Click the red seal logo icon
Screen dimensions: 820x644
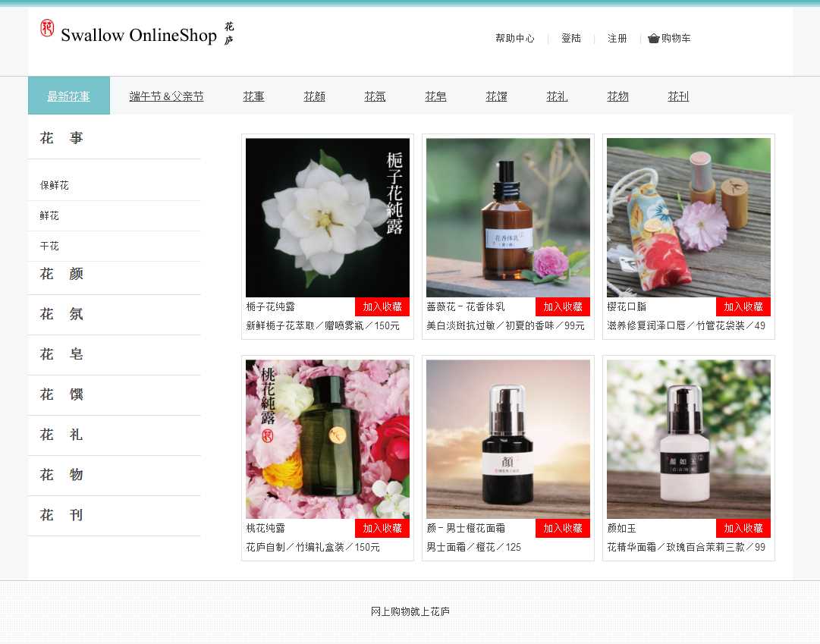click(47, 29)
